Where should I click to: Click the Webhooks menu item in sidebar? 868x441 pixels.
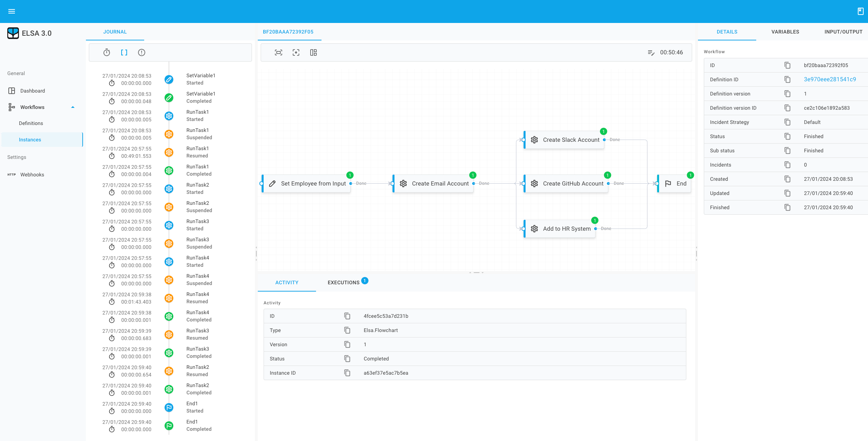click(32, 174)
